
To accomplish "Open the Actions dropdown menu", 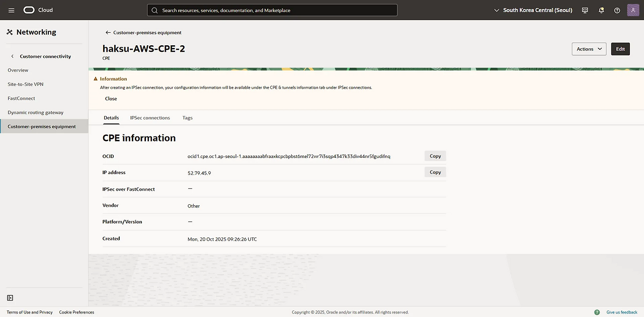I will tap(589, 49).
